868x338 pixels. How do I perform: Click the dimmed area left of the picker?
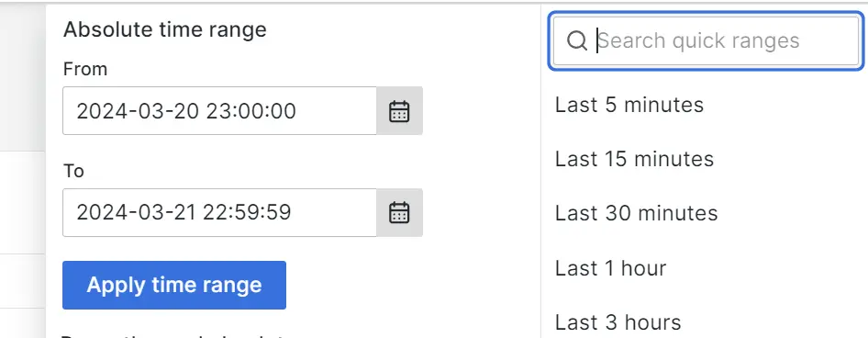(x=22, y=166)
